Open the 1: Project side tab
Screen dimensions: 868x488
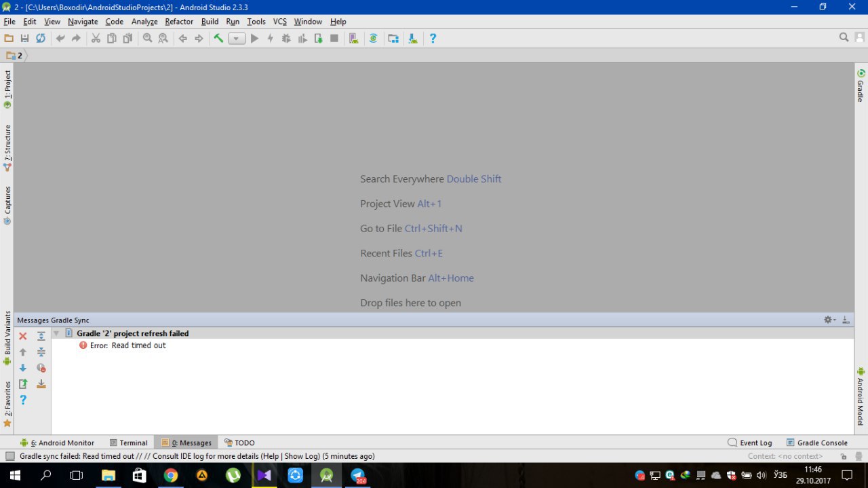coord(7,89)
